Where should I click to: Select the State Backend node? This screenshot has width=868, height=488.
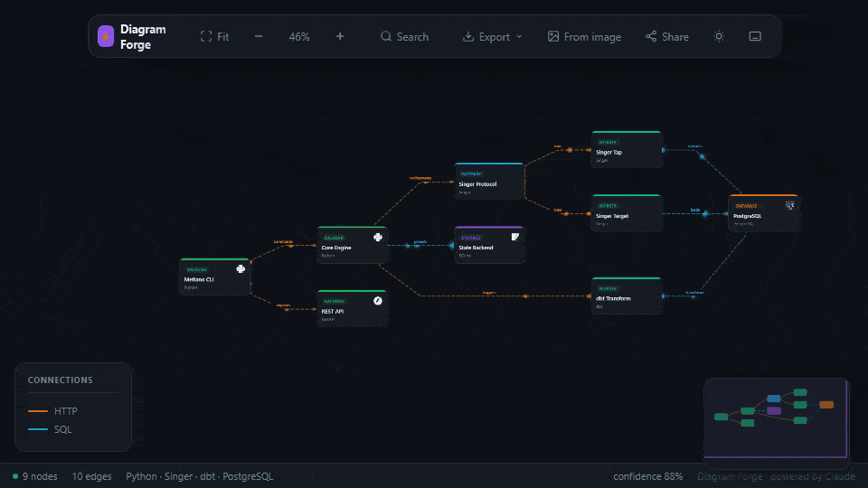489,245
